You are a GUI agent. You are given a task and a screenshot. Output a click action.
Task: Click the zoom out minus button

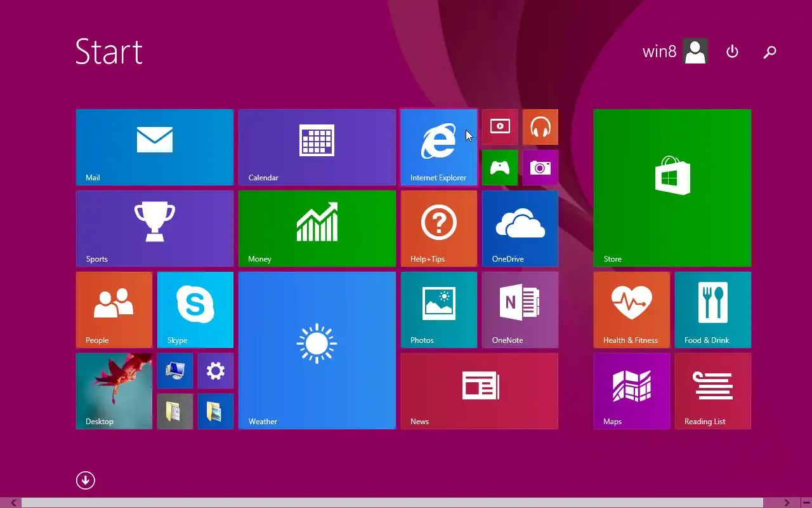point(806,503)
